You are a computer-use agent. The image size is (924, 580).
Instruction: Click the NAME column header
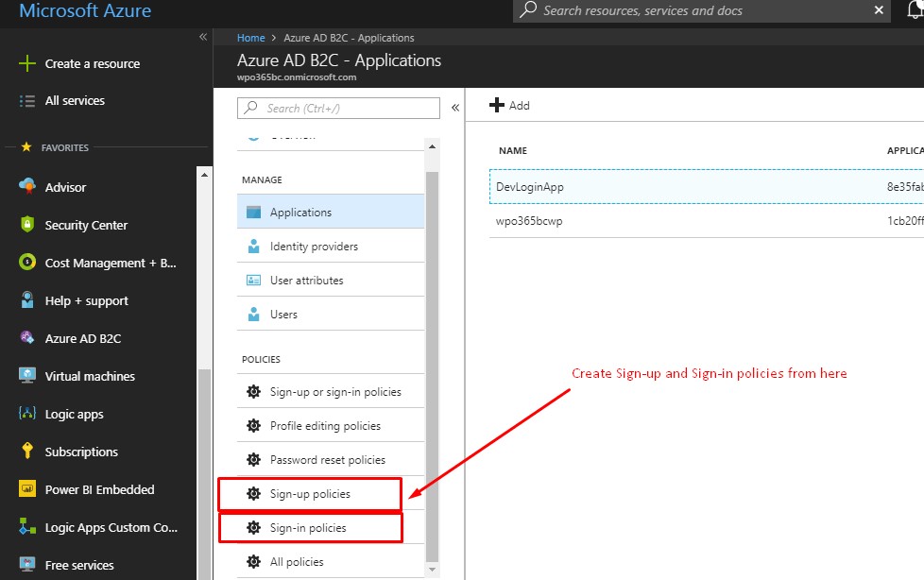tap(513, 151)
